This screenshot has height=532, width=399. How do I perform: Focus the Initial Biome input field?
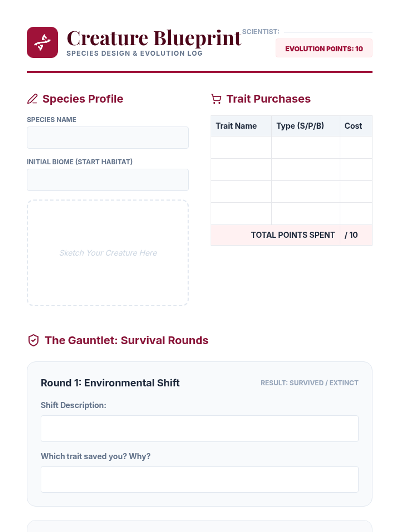pyautogui.click(x=107, y=180)
